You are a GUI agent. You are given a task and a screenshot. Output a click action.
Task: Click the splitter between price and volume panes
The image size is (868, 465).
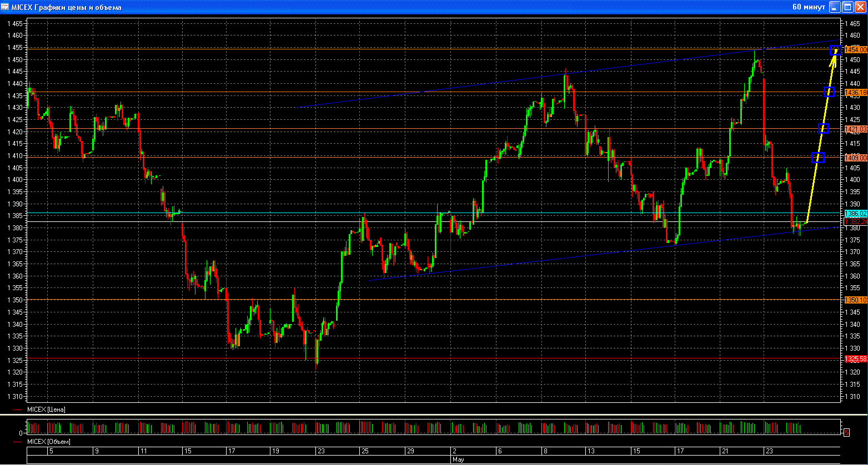point(433,415)
